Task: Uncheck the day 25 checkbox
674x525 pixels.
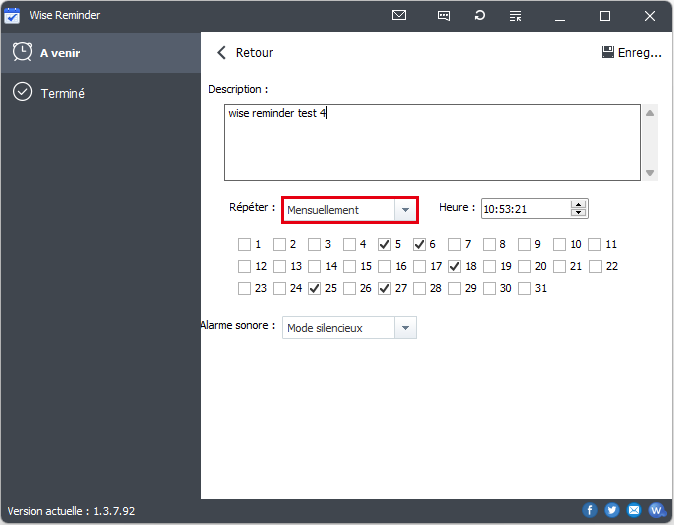Action: coord(314,289)
